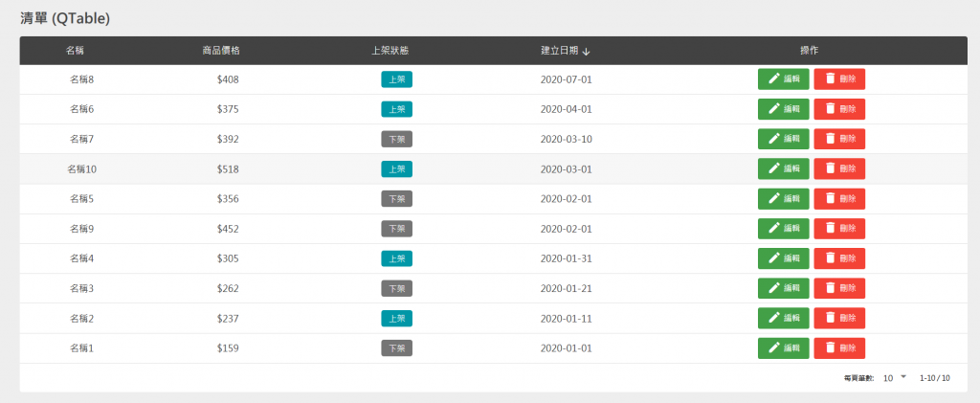The image size is (980, 403).
Task: Click the pencil edit icon for 名稱5
Action: (774, 199)
